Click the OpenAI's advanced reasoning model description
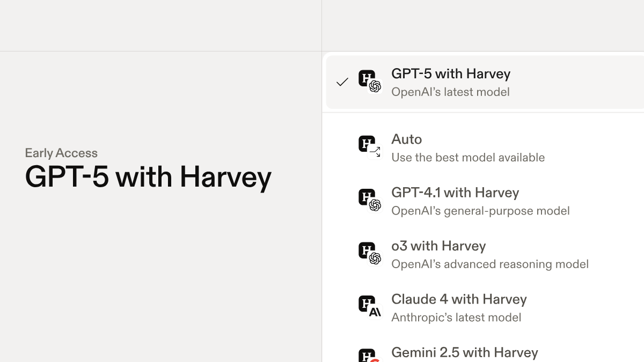 490,264
